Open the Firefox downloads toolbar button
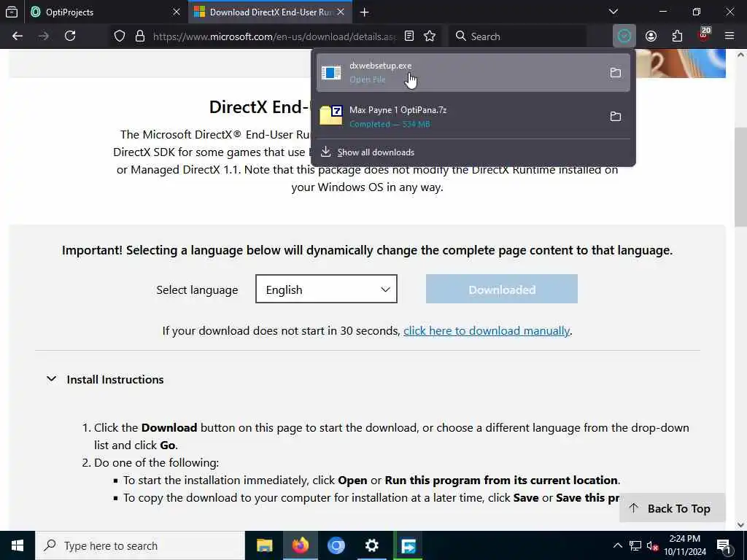 [x=624, y=36]
